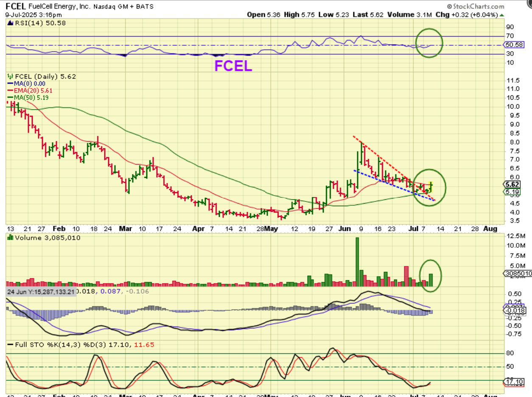The width and height of the screenshot is (532, 397).
Task: Click the 17.10 stochastic tag on the right axis
Action: coord(513,382)
